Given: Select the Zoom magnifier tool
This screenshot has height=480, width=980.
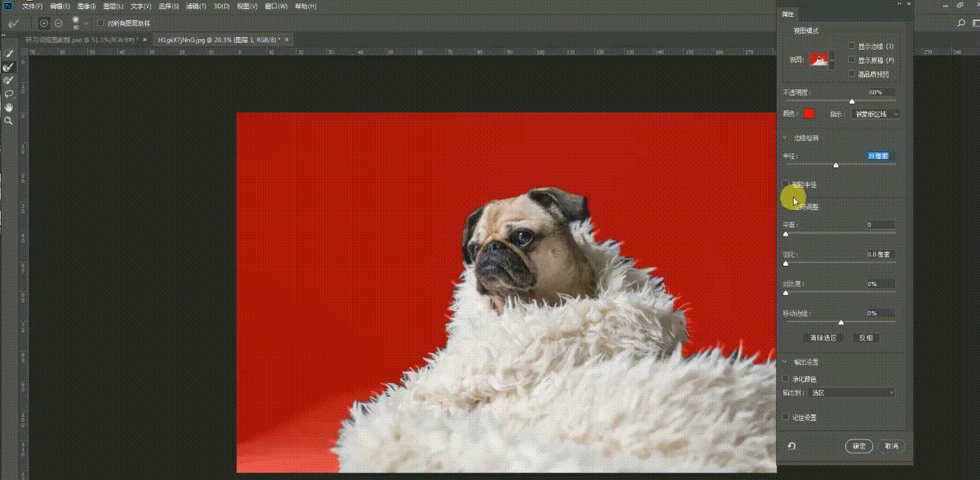Looking at the screenshot, I should pos(8,121).
